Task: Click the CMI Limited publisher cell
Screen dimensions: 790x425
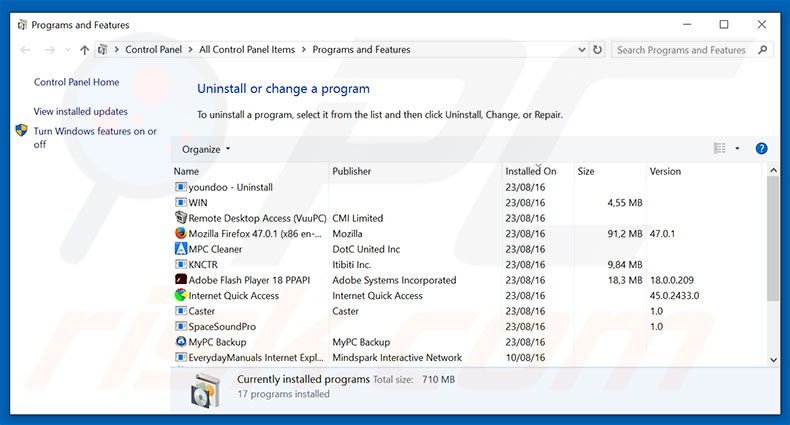Action: (358, 218)
